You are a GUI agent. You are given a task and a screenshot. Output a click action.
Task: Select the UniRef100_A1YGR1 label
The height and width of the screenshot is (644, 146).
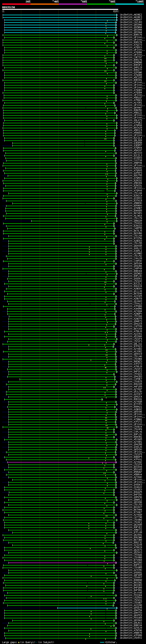131,103
